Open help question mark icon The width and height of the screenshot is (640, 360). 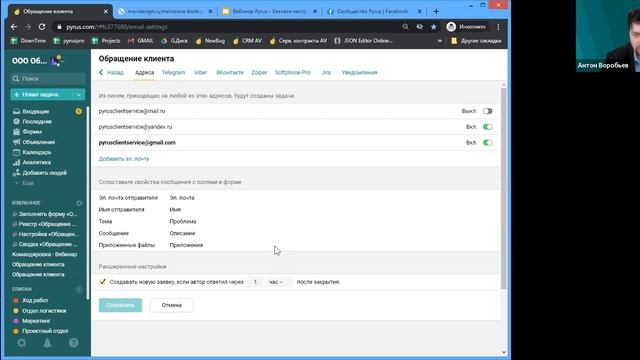tap(73, 343)
